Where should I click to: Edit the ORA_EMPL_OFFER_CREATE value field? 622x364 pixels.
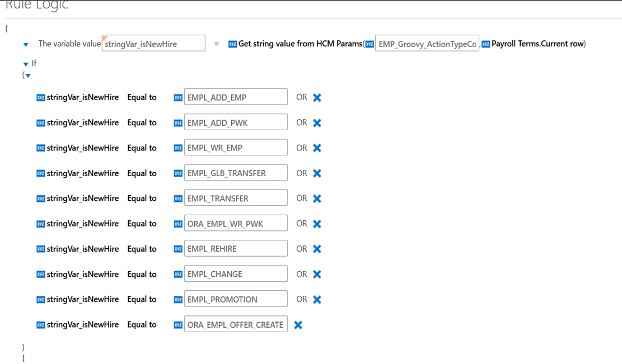(236, 324)
